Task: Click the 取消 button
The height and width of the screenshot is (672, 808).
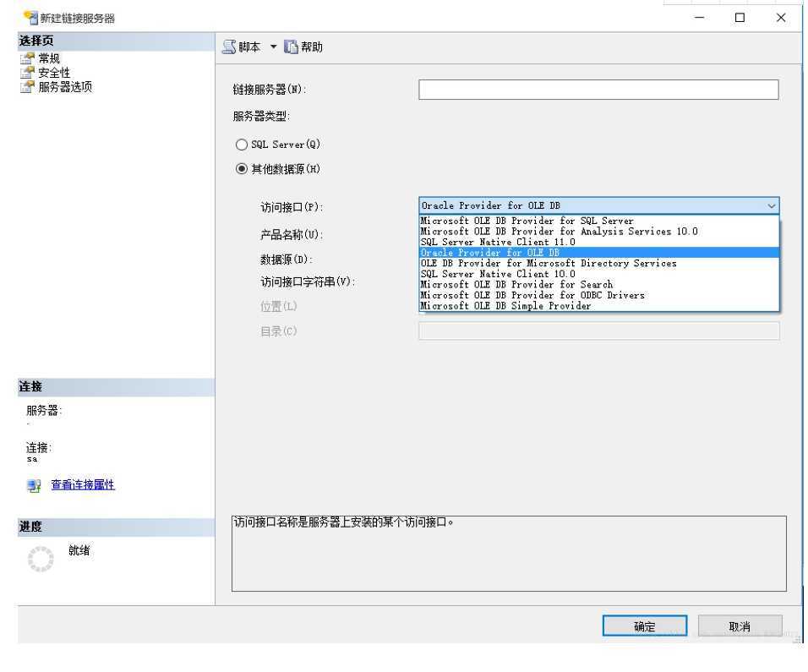Action: [x=740, y=626]
